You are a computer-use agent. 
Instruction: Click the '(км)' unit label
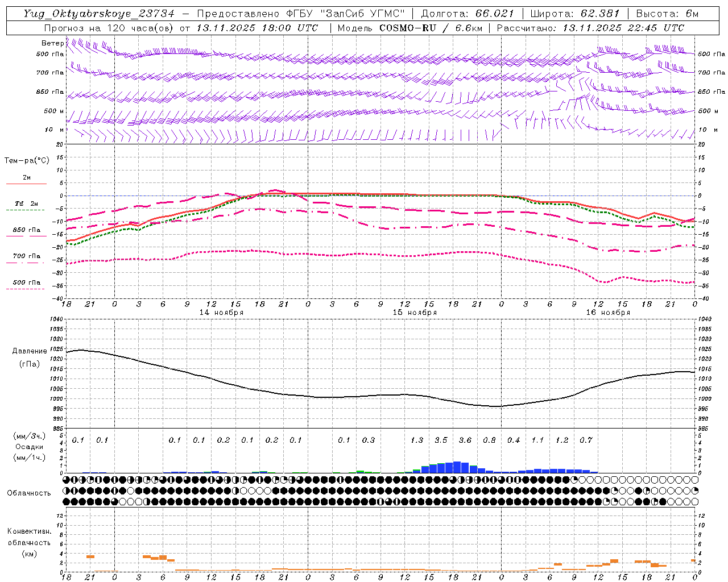tap(30, 554)
